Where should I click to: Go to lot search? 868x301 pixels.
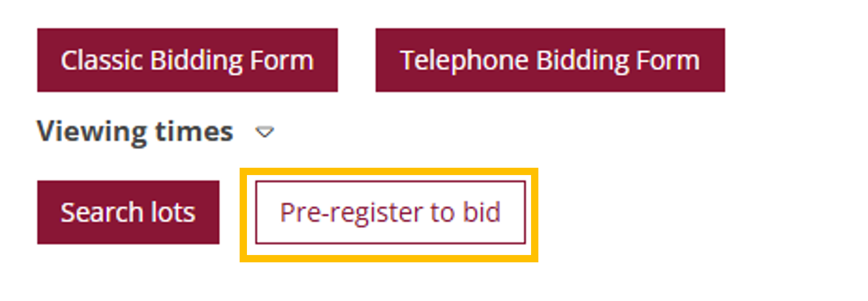coord(128,212)
